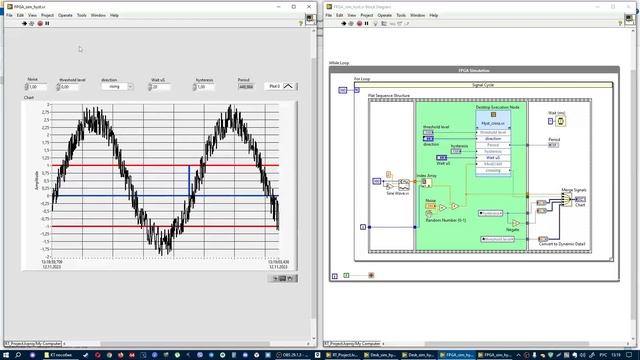Image resolution: width=640 pixels, height=360 pixels.
Task: Click threshold level numeric input field
Action: point(69,87)
